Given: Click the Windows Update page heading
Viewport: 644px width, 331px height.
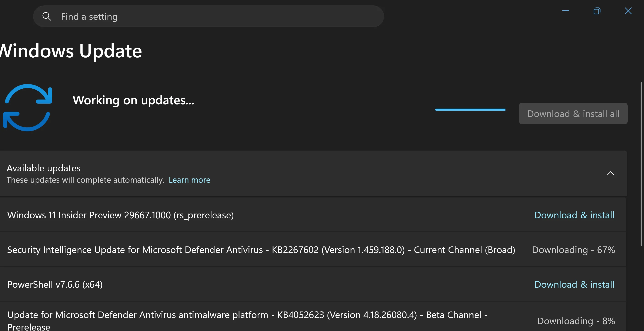Looking at the screenshot, I should (71, 51).
